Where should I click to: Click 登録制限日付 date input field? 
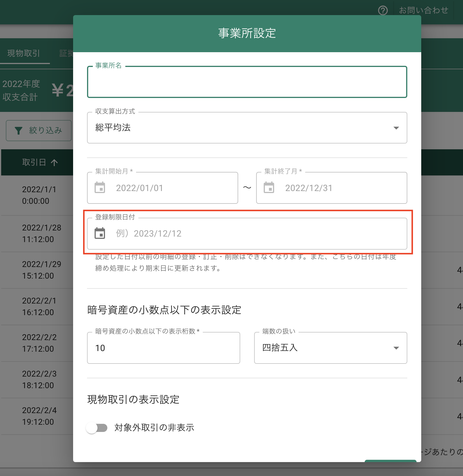[x=247, y=234]
